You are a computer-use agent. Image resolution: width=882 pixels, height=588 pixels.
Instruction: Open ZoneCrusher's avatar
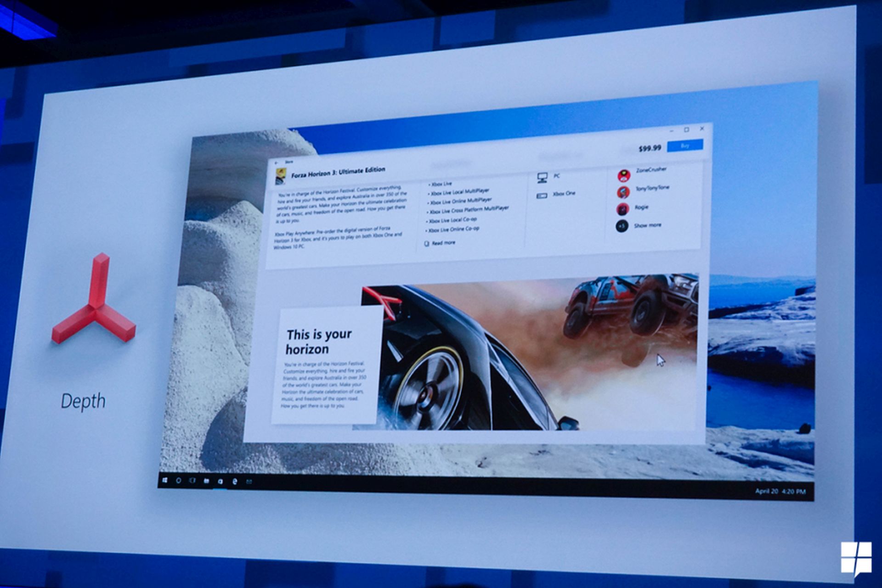(x=624, y=175)
